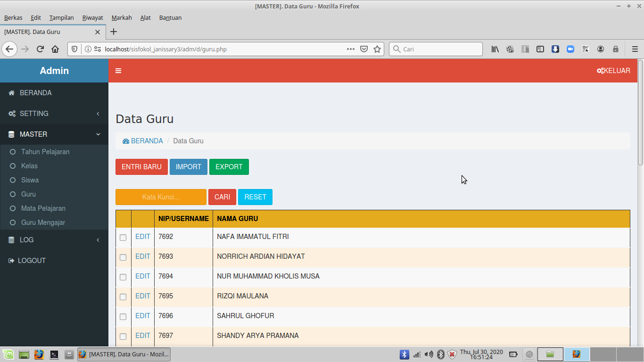Open the Markah menu
This screenshot has height=362, width=644.
pos(122,17)
